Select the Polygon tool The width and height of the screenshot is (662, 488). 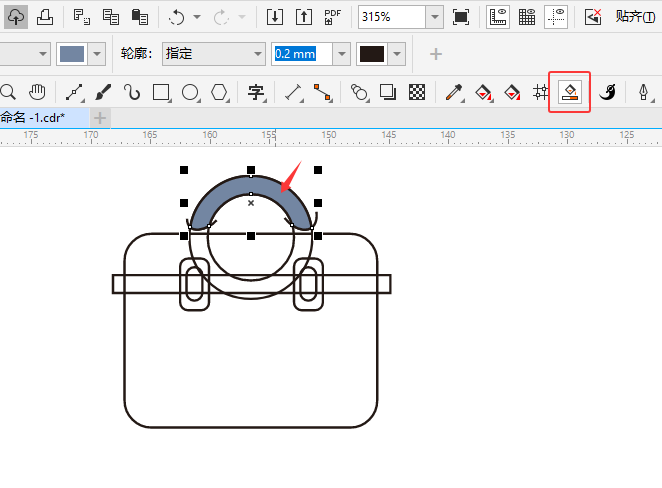point(220,93)
